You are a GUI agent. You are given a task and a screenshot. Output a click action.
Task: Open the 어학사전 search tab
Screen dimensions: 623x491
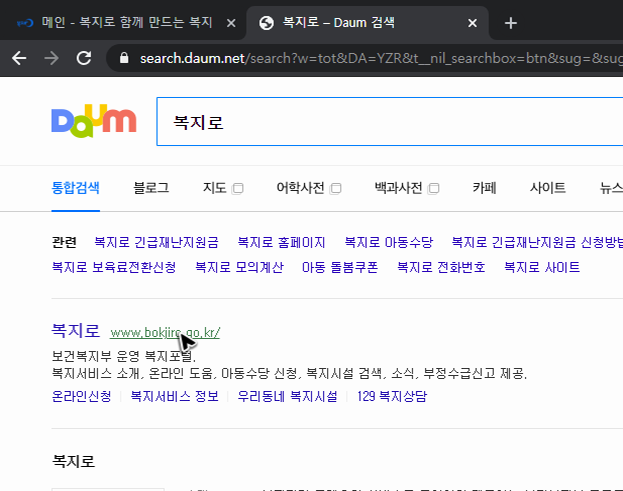(x=300, y=188)
